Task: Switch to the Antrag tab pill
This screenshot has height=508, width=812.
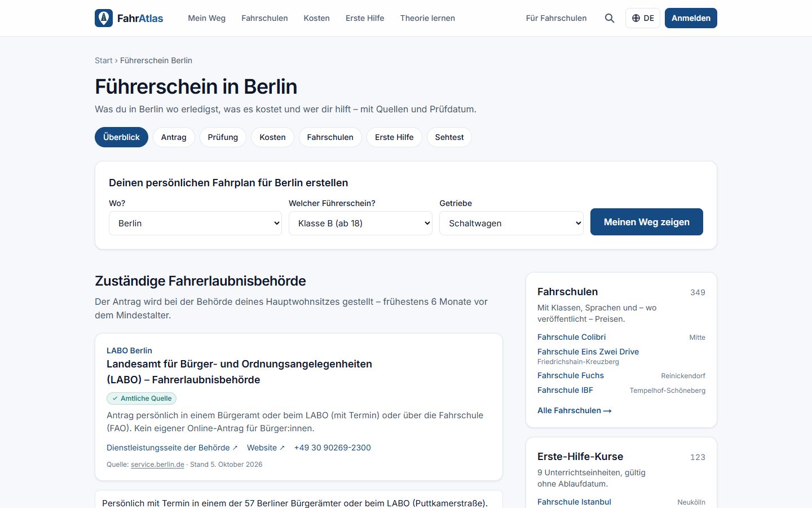Action: [x=174, y=137]
